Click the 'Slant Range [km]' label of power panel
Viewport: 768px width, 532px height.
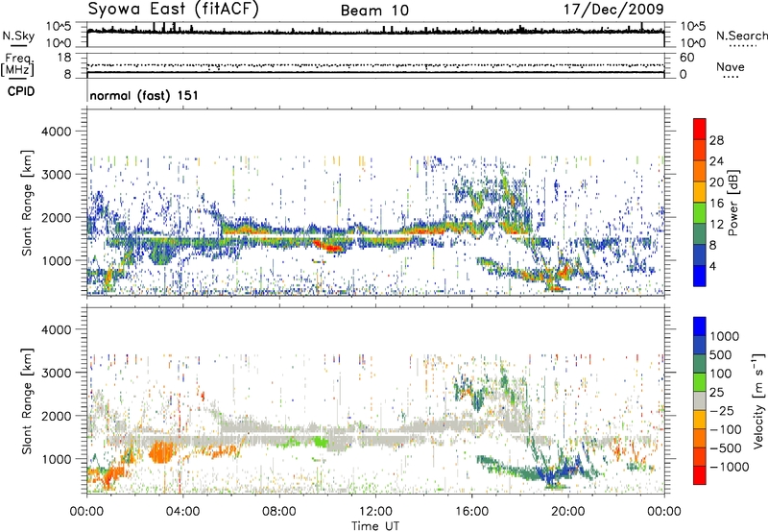pos(27,203)
